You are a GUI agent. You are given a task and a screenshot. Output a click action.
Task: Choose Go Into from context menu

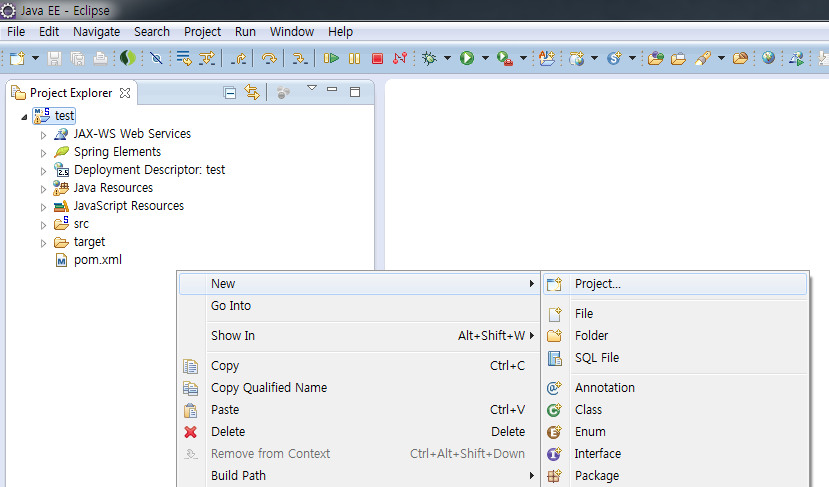(359, 306)
